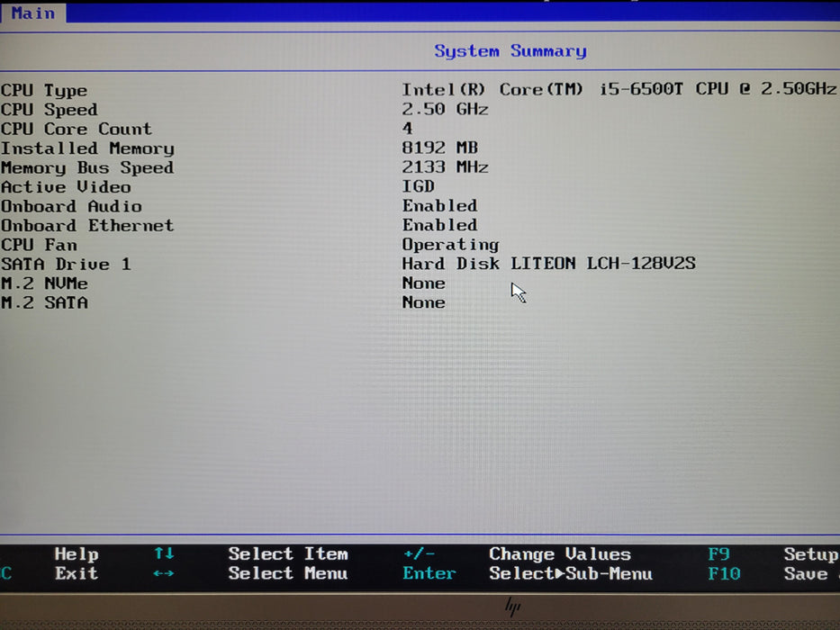The image size is (840, 630).
Task: Click the System Summary heading
Action: [510, 51]
